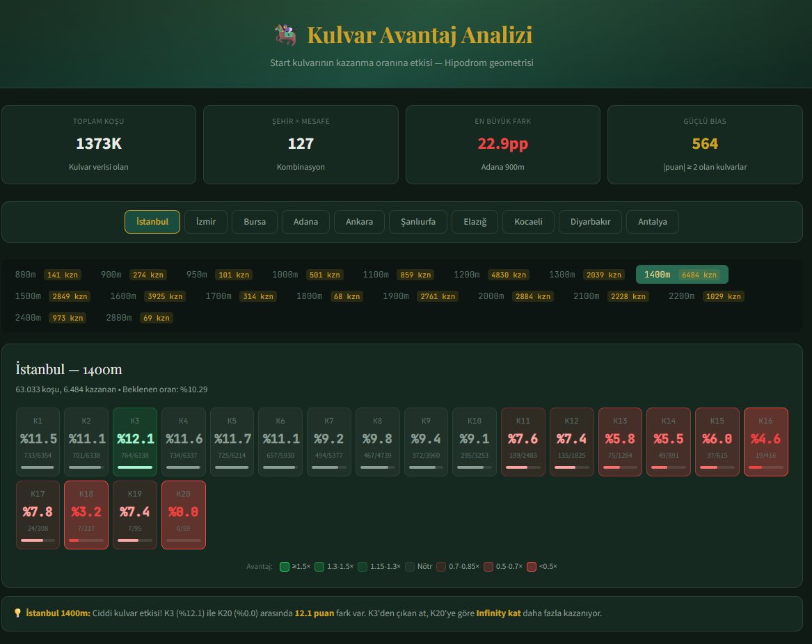Click the K18 gate card %3.2

(x=86, y=515)
